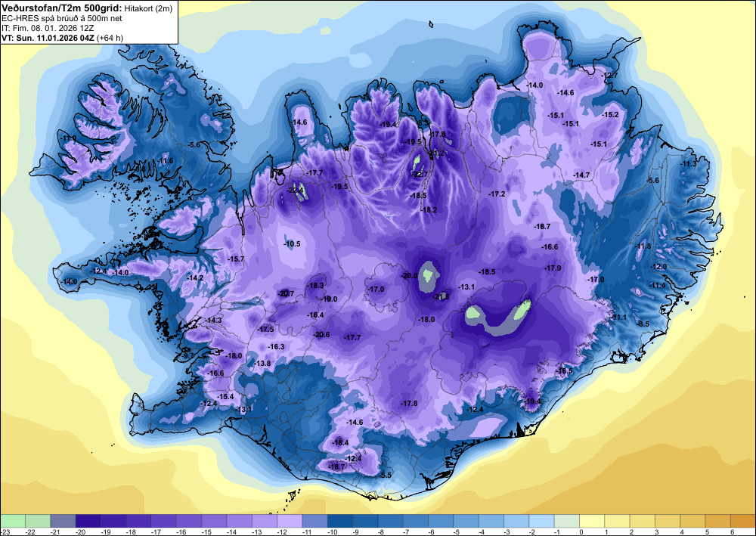Screen dimensions: 756x536
Task: Click the -13.8 temperature label
Action: click(x=263, y=363)
